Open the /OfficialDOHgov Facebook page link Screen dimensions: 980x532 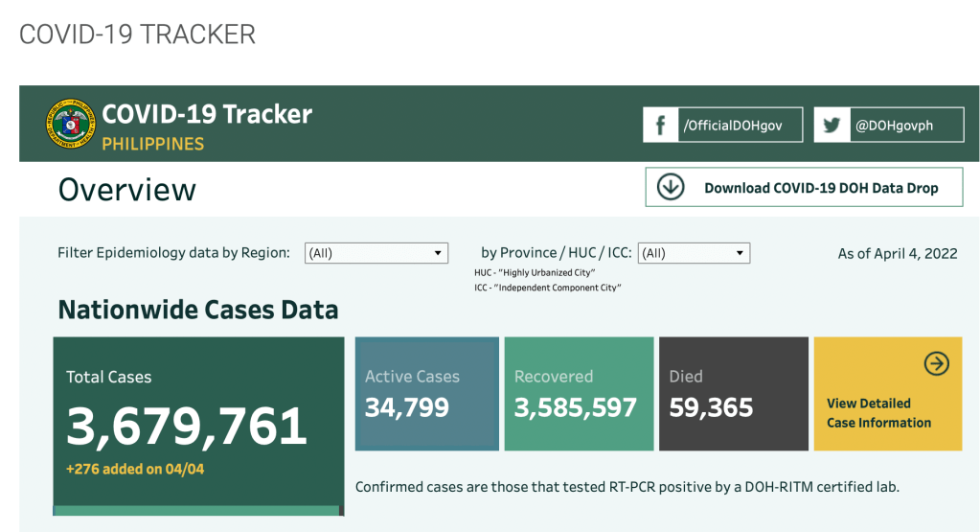click(740, 125)
